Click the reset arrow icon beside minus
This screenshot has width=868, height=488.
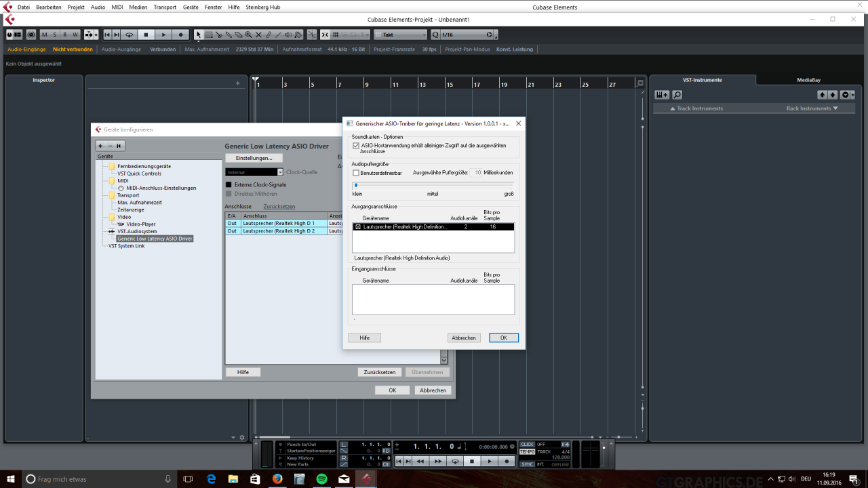point(119,146)
